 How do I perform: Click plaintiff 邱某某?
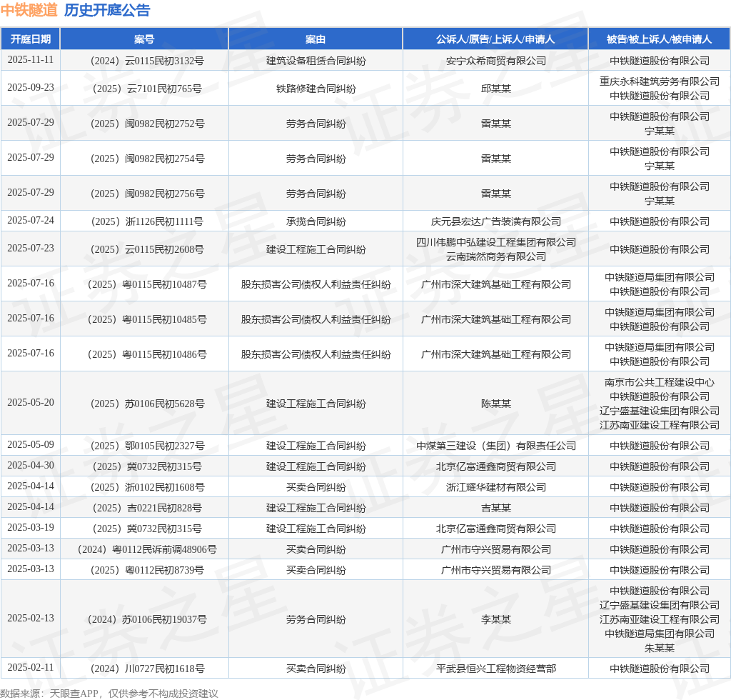(x=495, y=89)
